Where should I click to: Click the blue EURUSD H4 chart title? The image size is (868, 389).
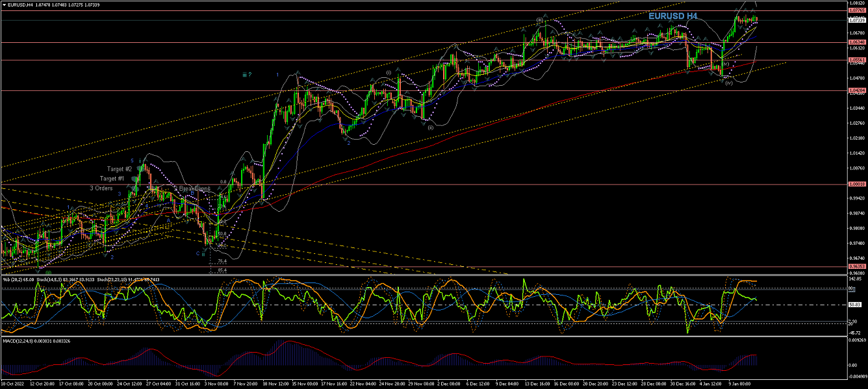coord(672,16)
